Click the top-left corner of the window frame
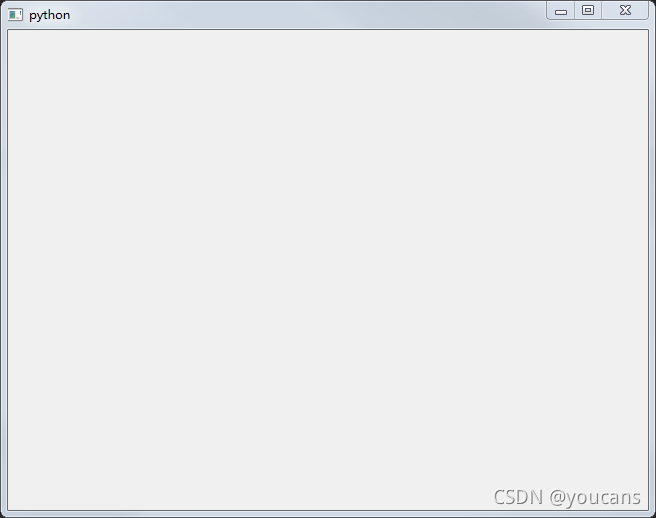Image resolution: width=656 pixels, height=518 pixels. (x=3, y=3)
